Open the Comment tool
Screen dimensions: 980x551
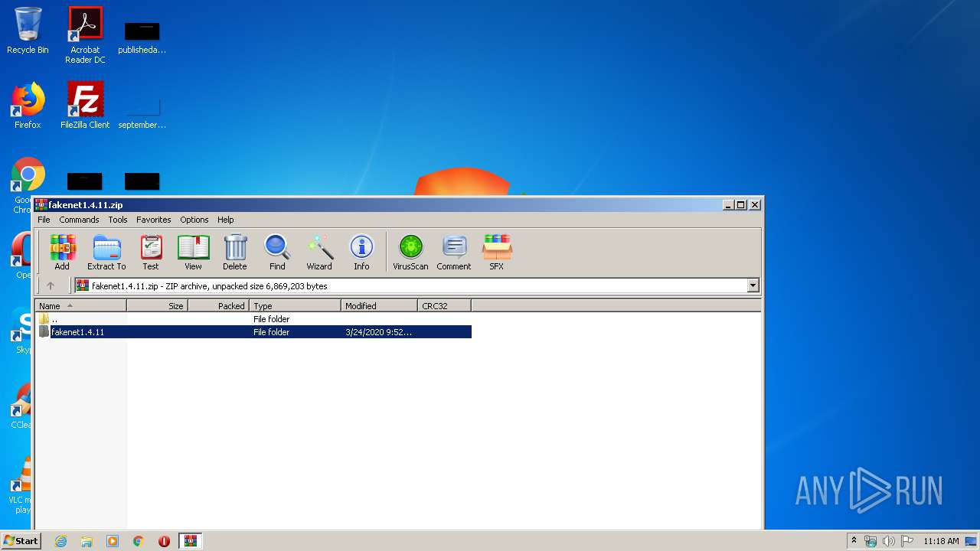(454, 253)
